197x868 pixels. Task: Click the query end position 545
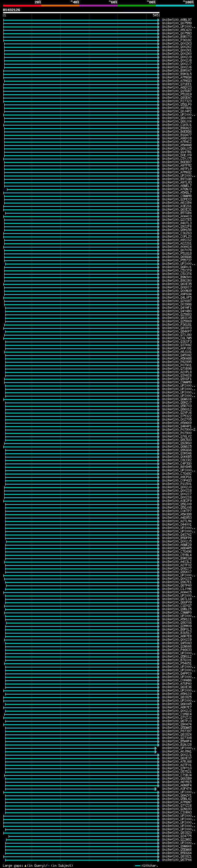(x=155, y=15)
